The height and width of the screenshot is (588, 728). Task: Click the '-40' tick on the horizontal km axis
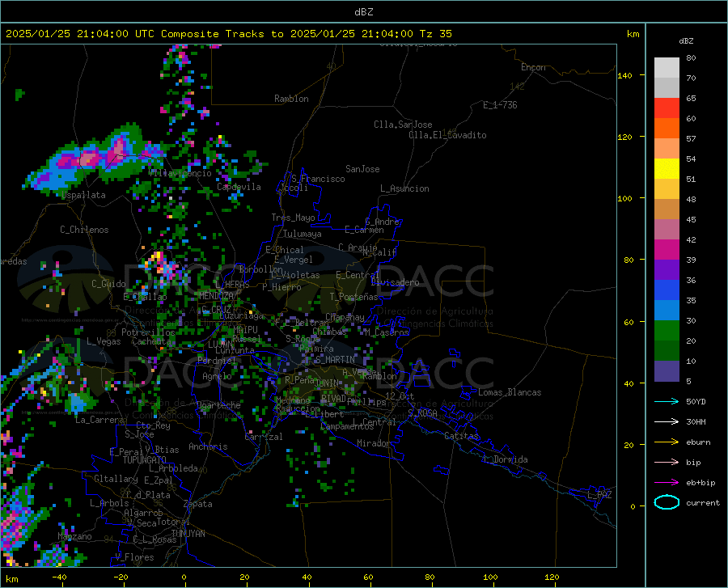click(59, 577)
